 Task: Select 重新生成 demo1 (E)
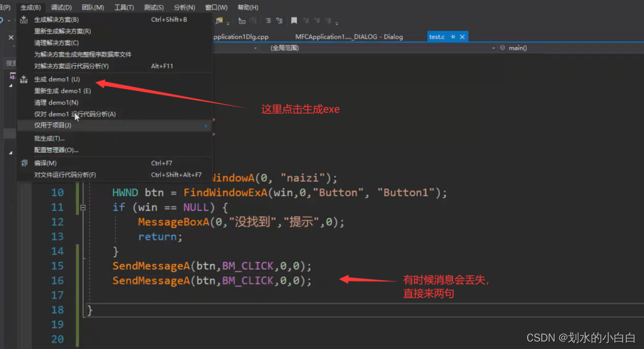tap(114, 91)
